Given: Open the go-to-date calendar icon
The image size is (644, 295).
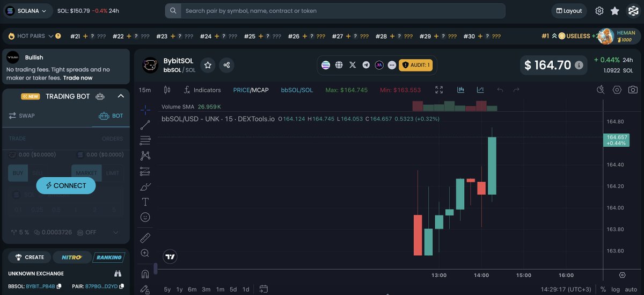Looking at the screenshot, I should [264, 289].
